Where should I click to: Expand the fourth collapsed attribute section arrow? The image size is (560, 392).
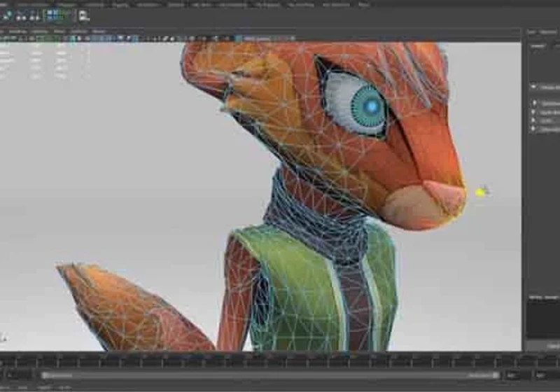[534, 129]
